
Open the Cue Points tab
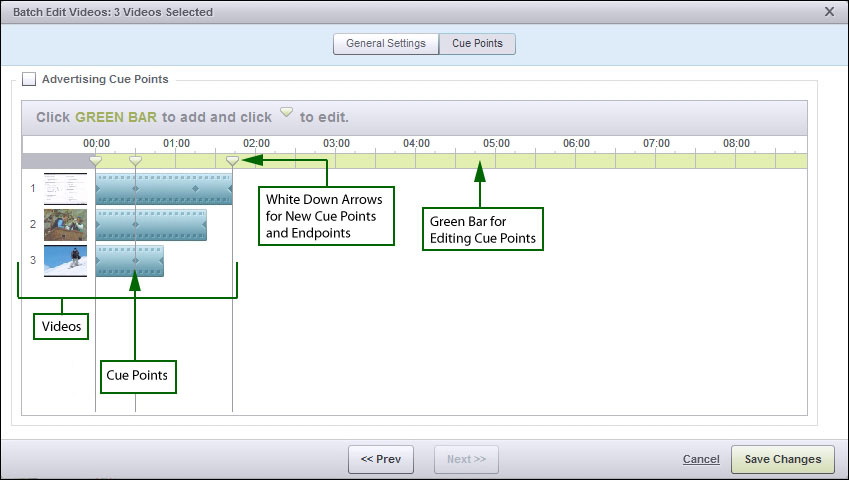(x=477, y=43)
